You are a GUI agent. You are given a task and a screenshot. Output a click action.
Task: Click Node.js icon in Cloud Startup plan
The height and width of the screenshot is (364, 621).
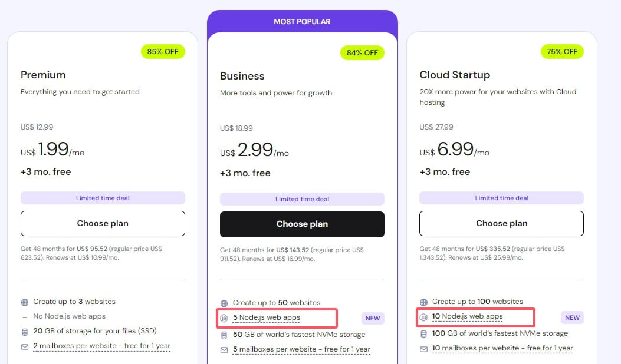point(423,317)
